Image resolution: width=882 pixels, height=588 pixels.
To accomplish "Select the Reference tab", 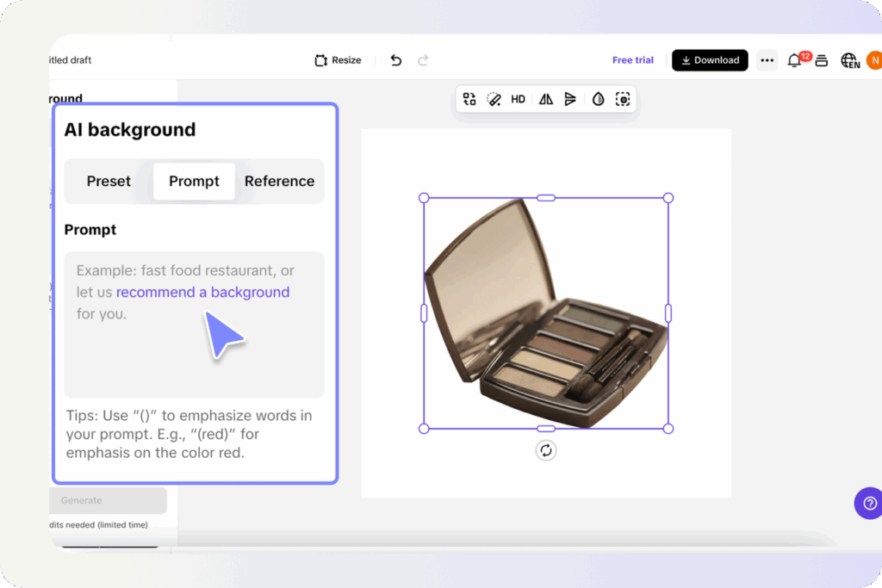I will point(279,181).
